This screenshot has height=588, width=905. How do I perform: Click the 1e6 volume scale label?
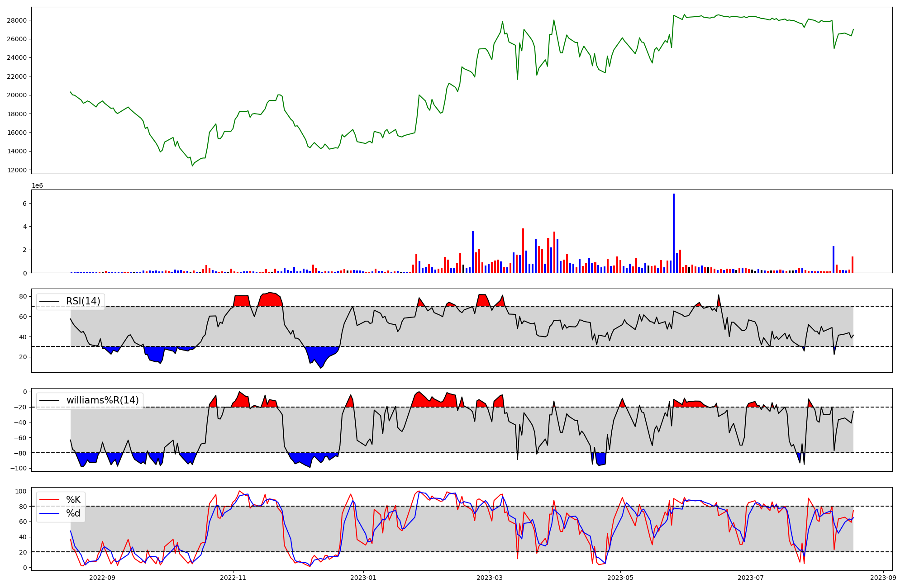pyautogui.click(x=37, y=185)
